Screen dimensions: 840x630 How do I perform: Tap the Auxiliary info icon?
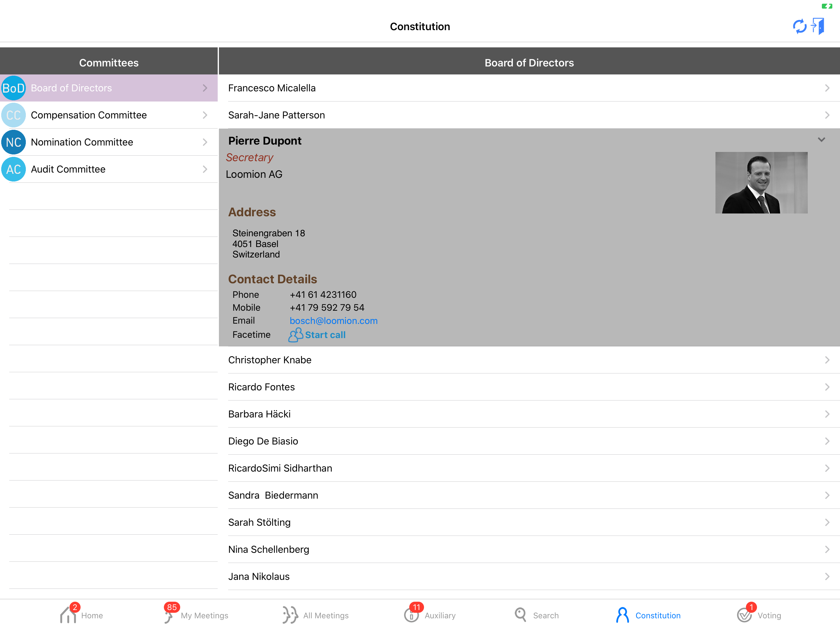pos(411,615)
